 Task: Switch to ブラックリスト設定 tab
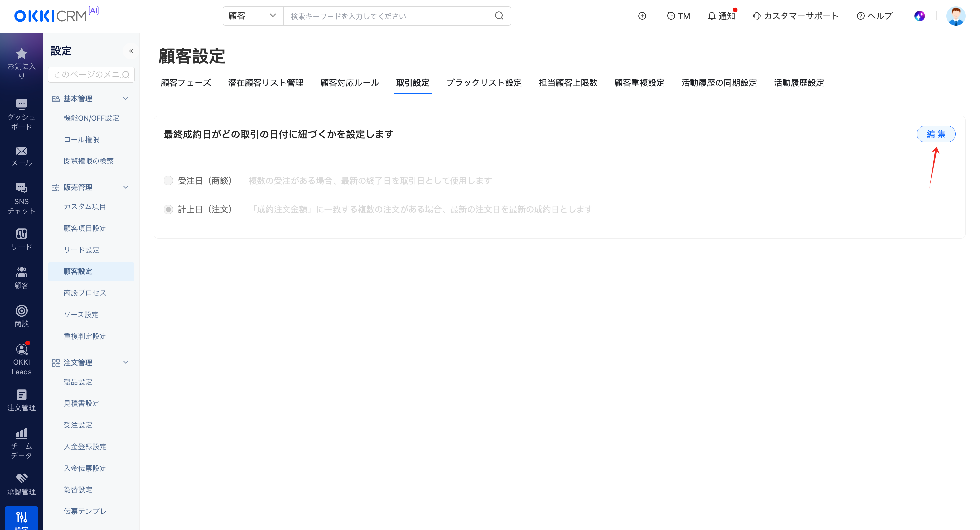point(484,83)
